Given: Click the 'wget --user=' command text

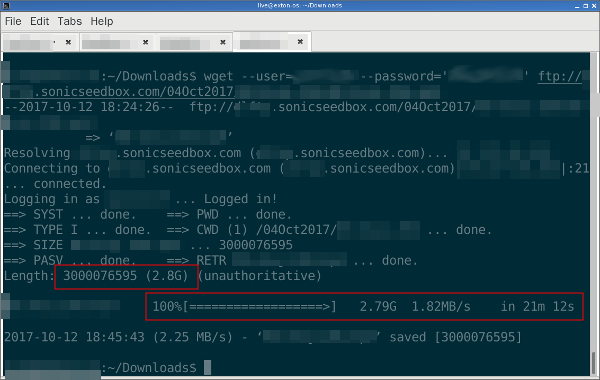Looking at the screenshot, I should tap(248, 76).
